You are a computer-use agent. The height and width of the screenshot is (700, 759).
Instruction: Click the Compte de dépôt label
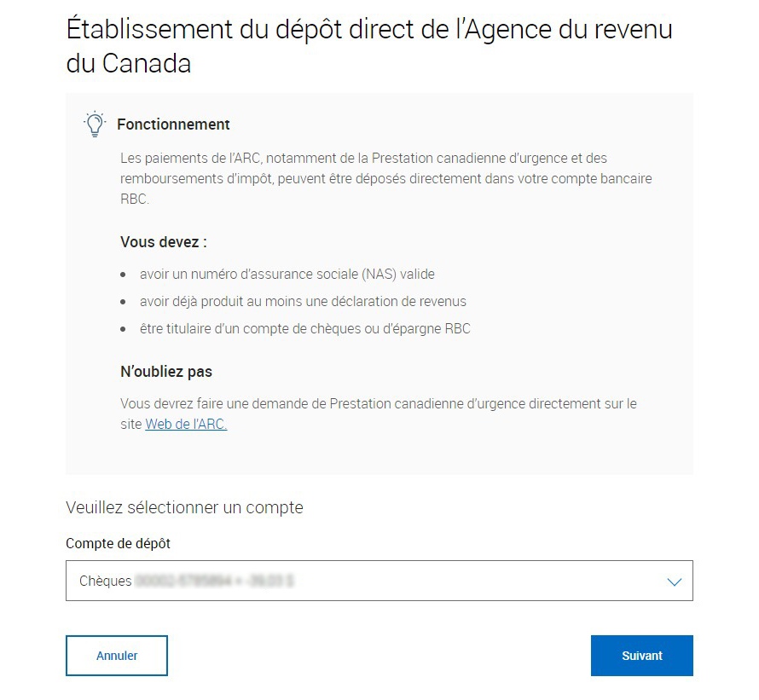pyautogui.click(x=118, y=544)
